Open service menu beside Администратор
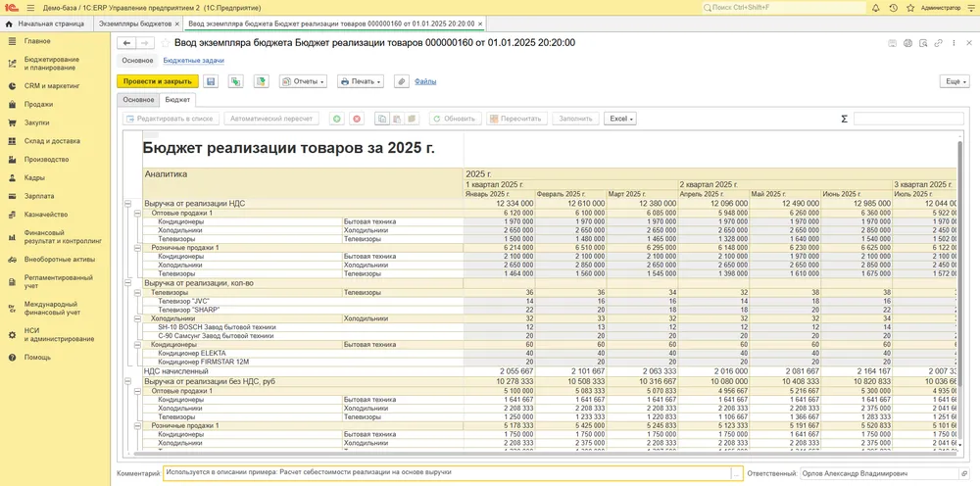 pos(971,8)
